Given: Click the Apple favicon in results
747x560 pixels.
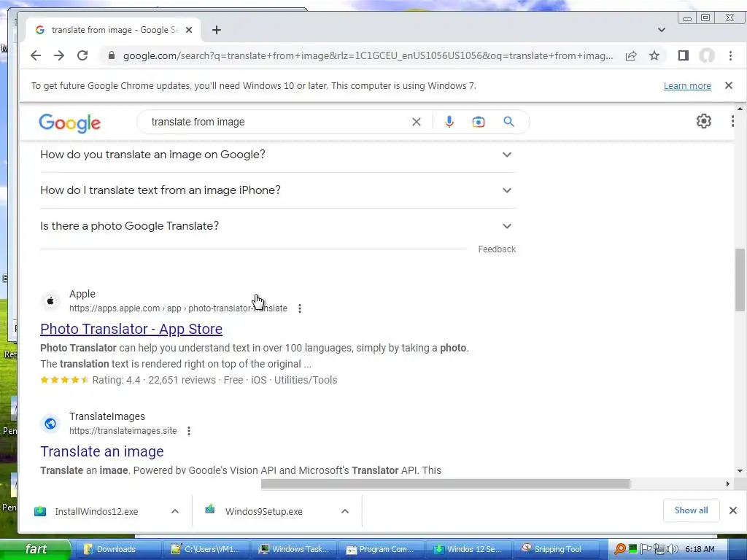Looking at the screenshot, I should (x=50, y=301).
